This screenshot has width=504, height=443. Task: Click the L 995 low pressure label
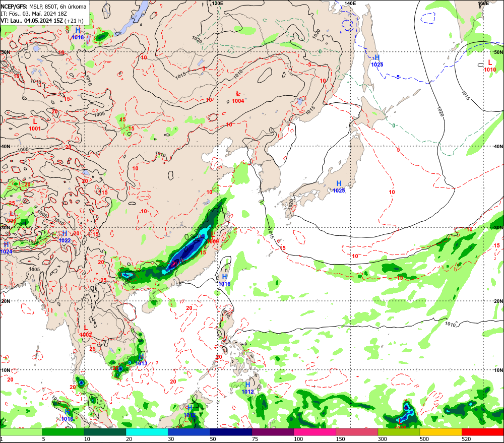[x=12, y=217]
